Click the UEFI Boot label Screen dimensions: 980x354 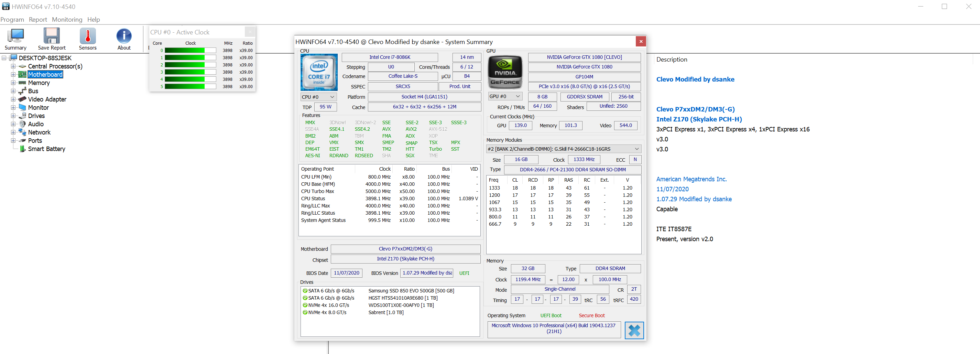point(551,315)
